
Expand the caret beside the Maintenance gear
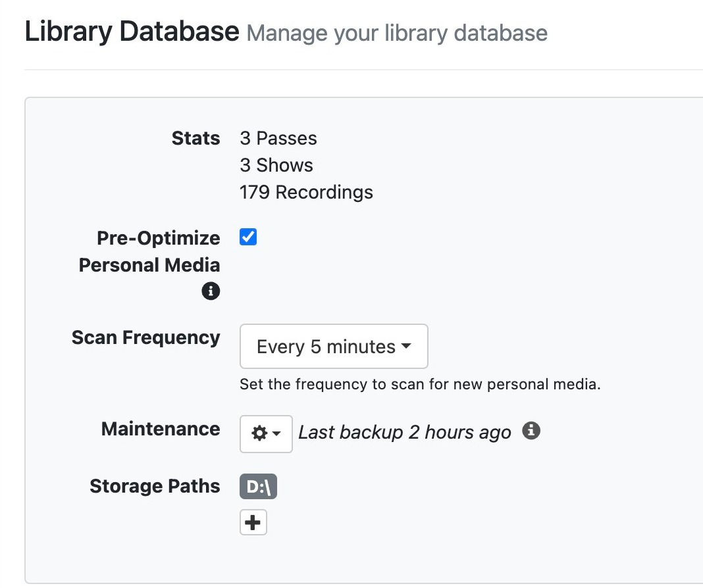[277, 434]
